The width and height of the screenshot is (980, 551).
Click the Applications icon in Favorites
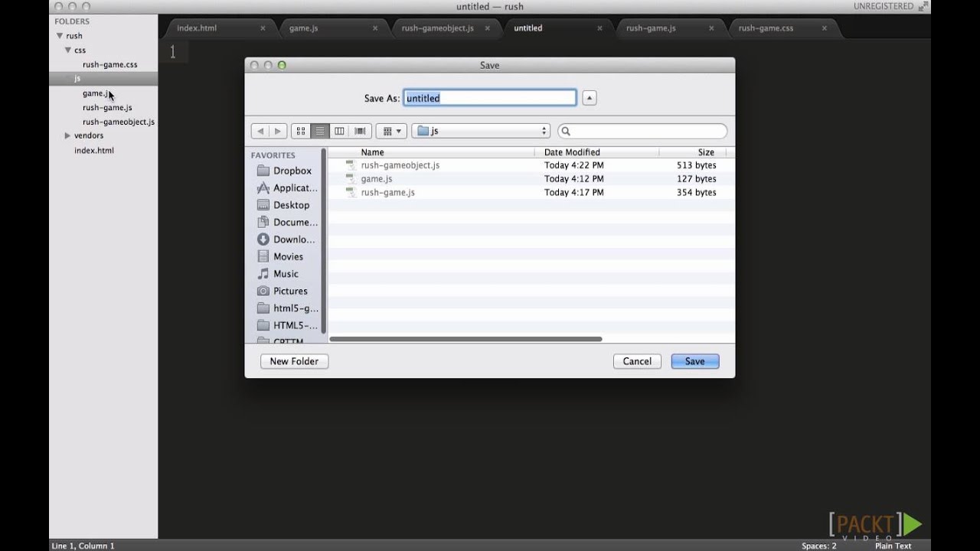pyautogui.click(x=263, y=187)
